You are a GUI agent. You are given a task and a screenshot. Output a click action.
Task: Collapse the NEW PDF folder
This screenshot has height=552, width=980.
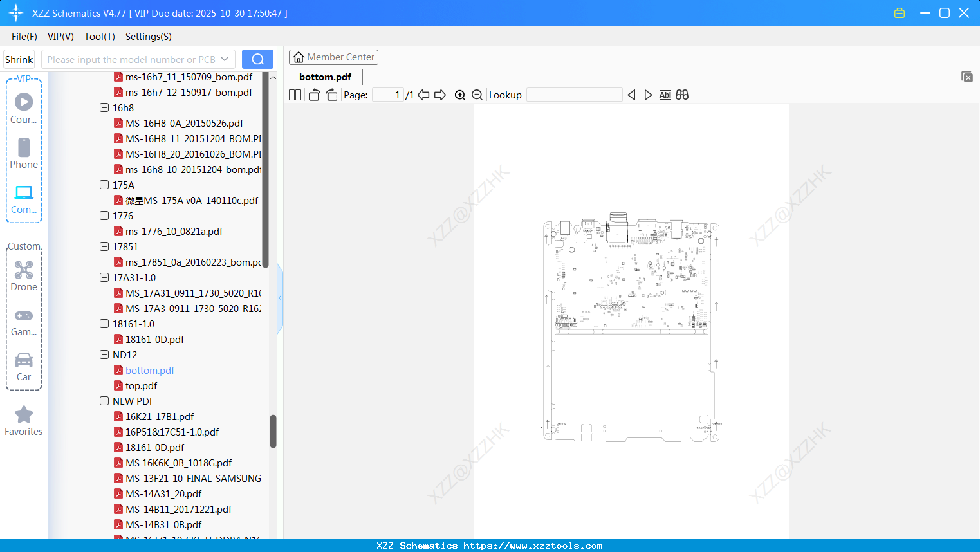[x=104, y=401]
